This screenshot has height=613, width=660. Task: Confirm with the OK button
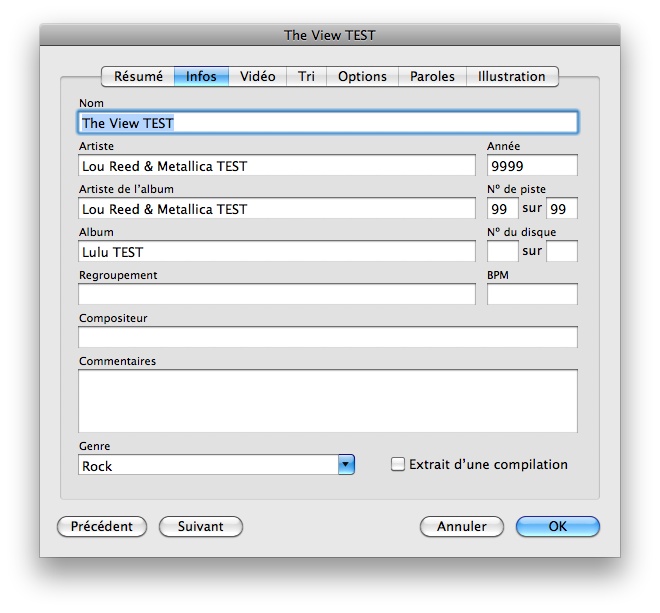coord(558,527)
